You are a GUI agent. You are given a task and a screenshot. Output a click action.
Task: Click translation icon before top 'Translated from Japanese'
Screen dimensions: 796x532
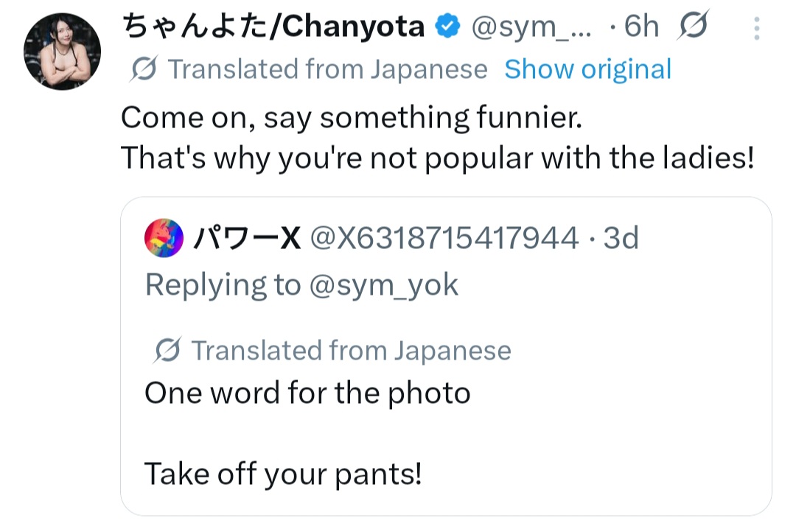142,70
